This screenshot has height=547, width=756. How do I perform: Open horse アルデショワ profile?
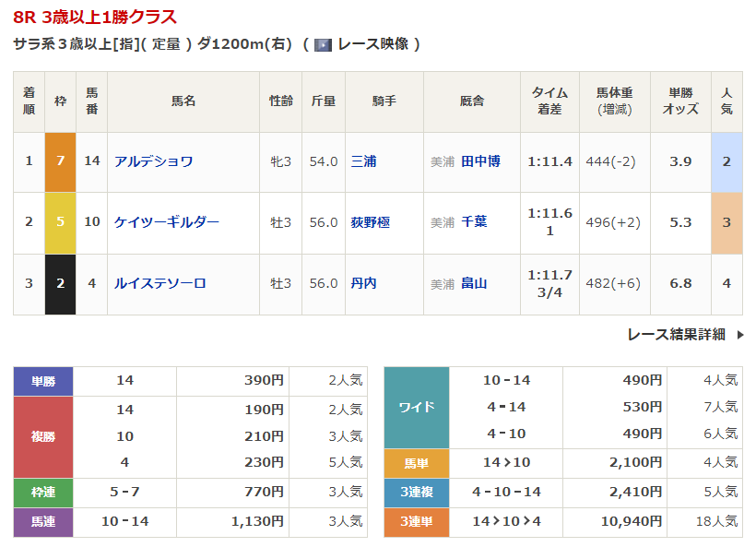pos(153,161)
